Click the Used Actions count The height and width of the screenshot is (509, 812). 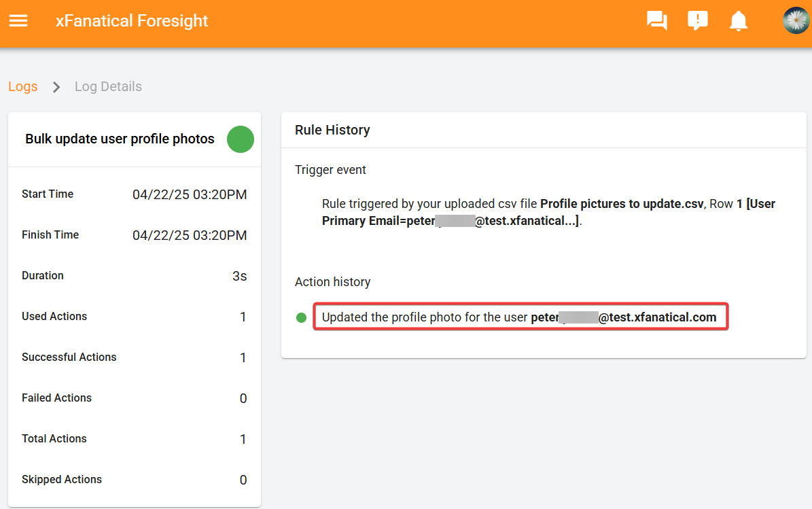(x=243, y=317)
